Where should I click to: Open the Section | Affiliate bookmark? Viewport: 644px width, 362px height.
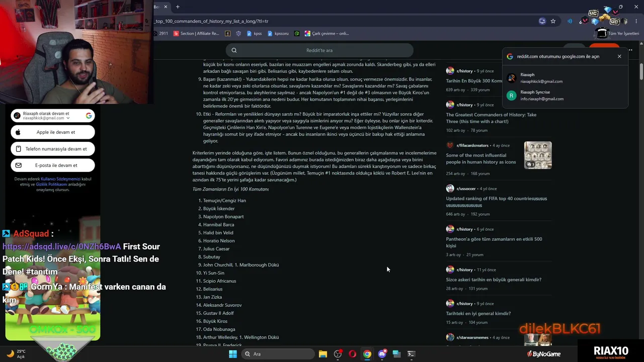coord(196,34)
